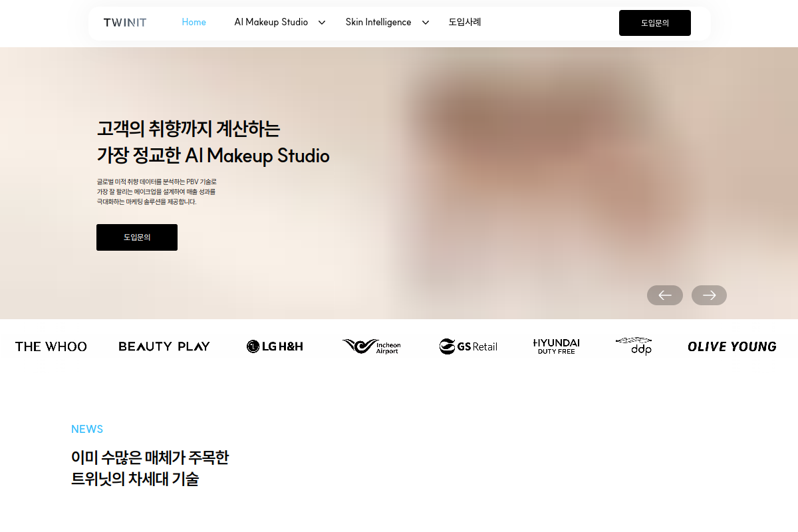Click the THE WHOO partner logo
This screenshot has height=532, width=798.
click(51, 346)
